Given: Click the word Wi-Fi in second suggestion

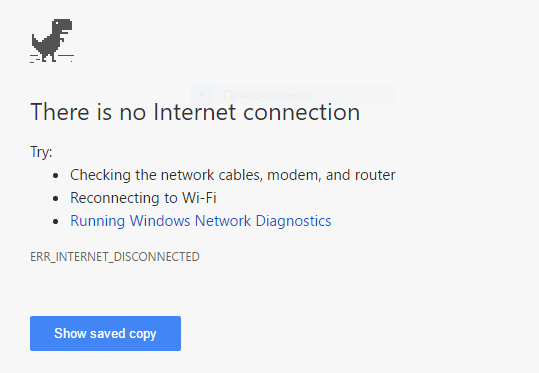Looking at the screenshot, I should [x=199, y=198].
